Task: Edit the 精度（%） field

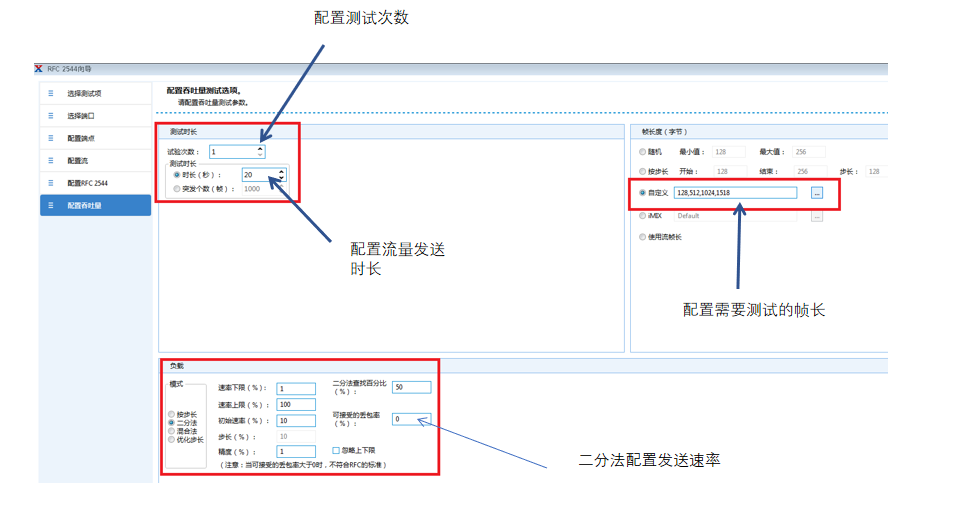Action: (296, 452)
